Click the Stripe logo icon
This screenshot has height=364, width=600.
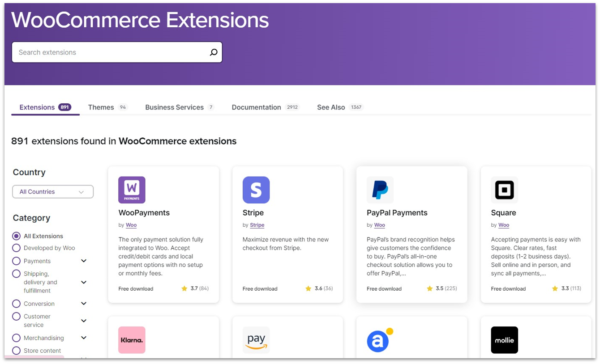point(256,190)
